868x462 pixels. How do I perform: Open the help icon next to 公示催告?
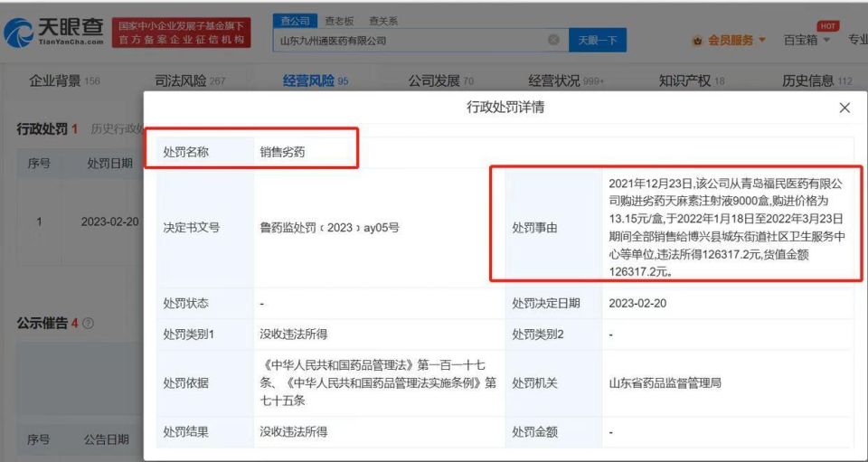pyautogui.click(x=88, y=323)
